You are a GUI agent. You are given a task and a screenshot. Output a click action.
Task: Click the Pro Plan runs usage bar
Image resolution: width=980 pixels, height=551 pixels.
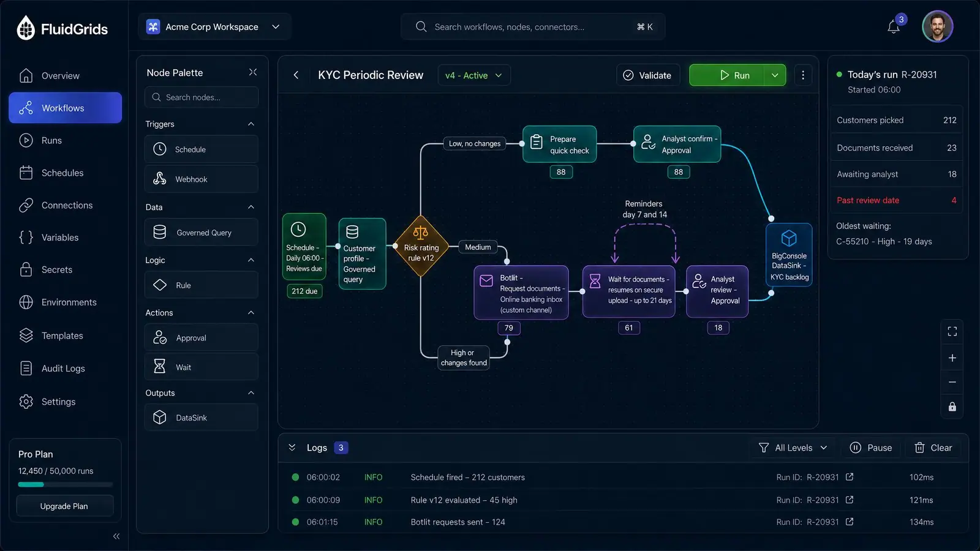coord(65,484)
